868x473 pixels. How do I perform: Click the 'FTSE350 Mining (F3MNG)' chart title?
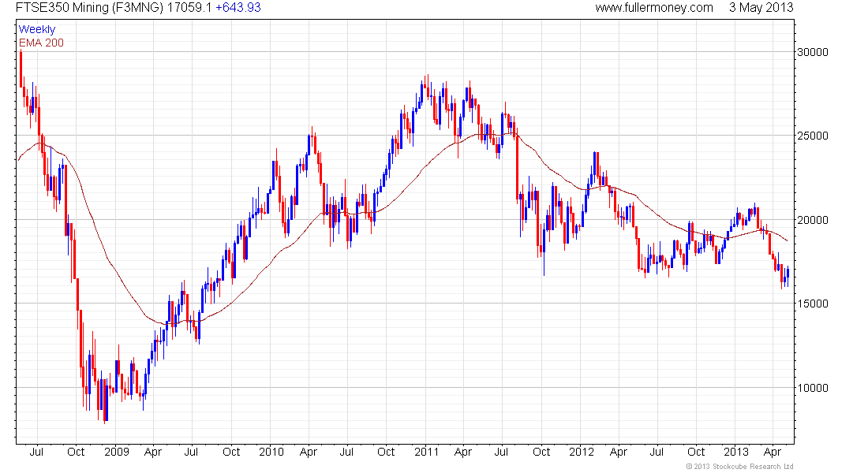89,8
